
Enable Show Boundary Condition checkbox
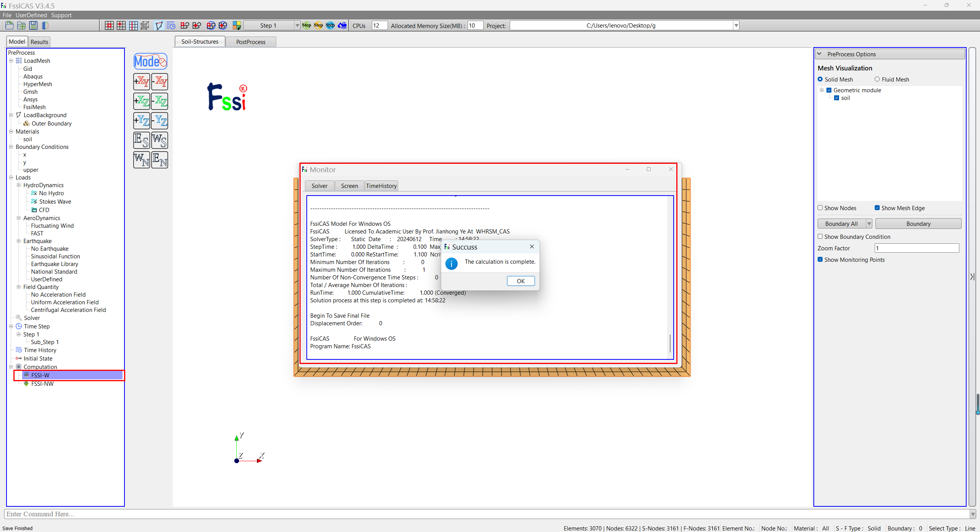tap(820, 237)
